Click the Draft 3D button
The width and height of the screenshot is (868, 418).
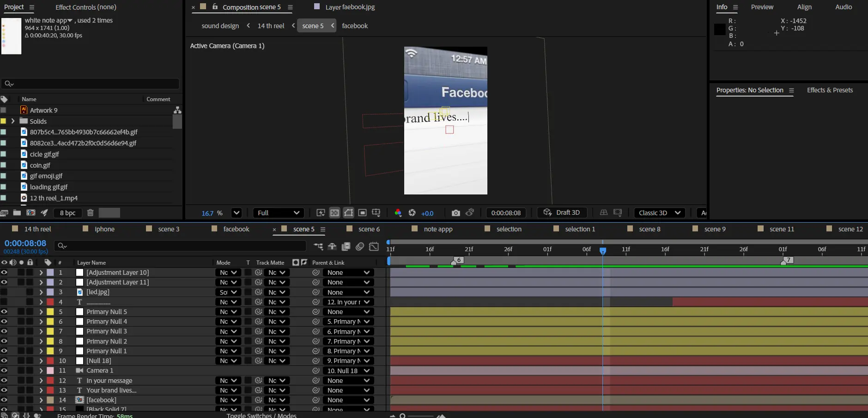click(562, 212)
